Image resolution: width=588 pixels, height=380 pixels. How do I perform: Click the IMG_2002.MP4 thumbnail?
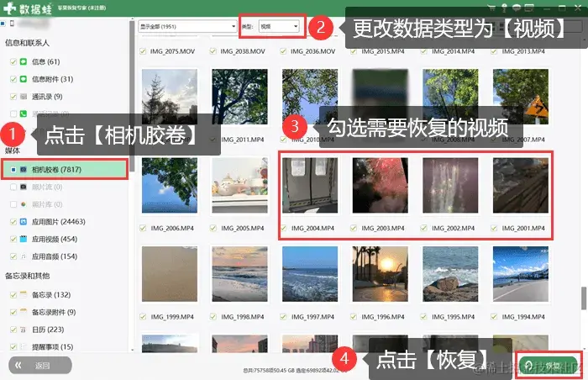pos(450,185)
